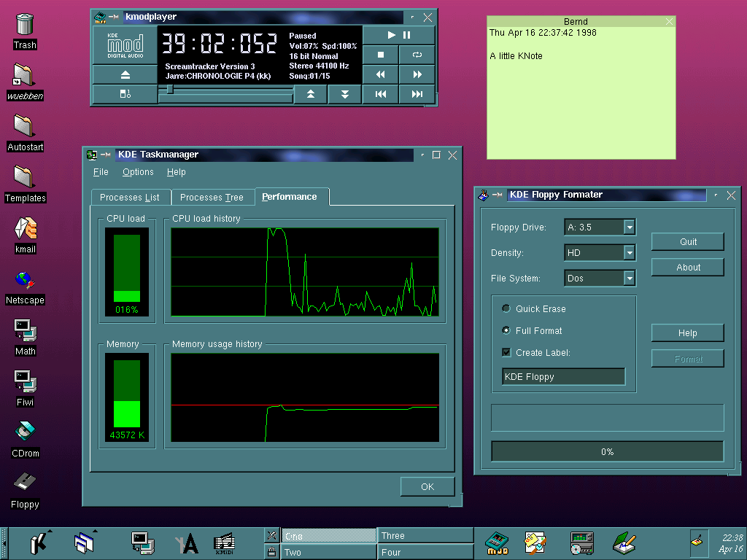
Task: Click the eject icon in kmodplayer
Action: point(125,74)
